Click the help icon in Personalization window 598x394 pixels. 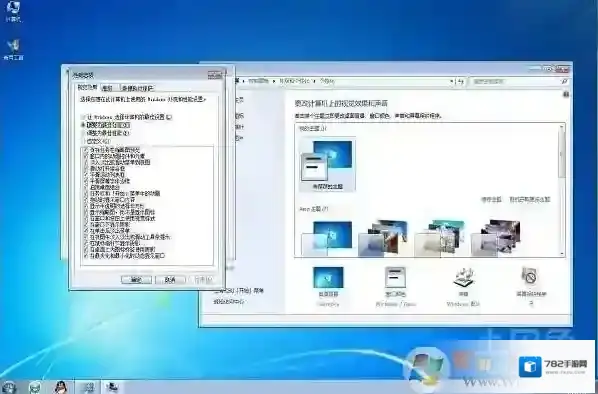point(566,94)
